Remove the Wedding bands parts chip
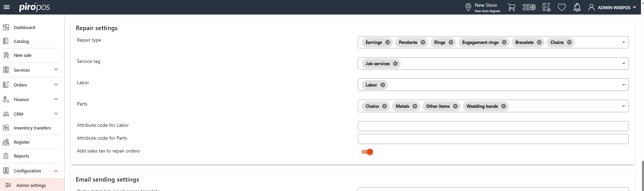The image size is (644, 191). click(503, 106)
